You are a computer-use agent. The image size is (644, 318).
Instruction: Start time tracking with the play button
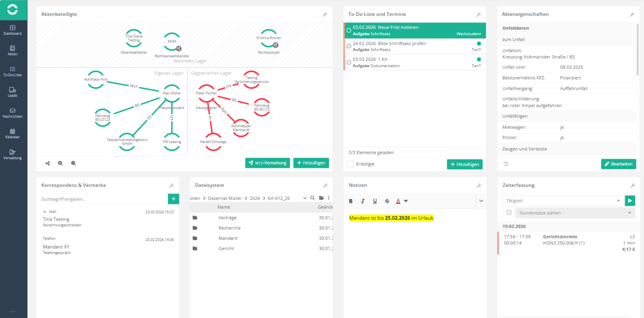click(x=630, y=201)
